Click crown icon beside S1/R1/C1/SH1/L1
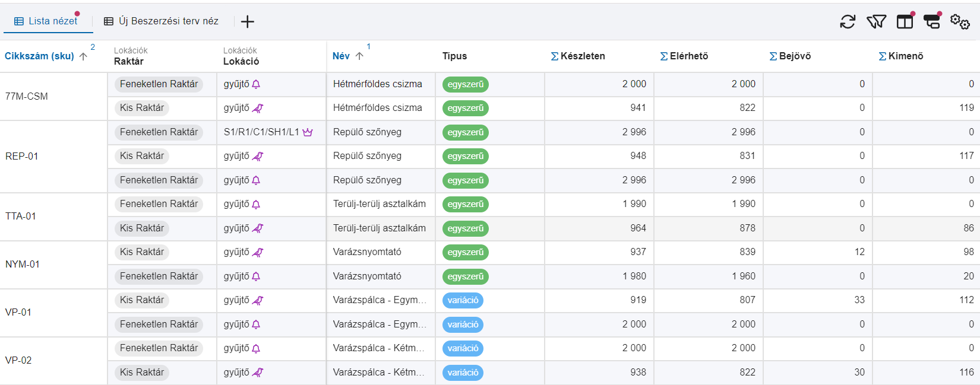 tap(308, 132)
